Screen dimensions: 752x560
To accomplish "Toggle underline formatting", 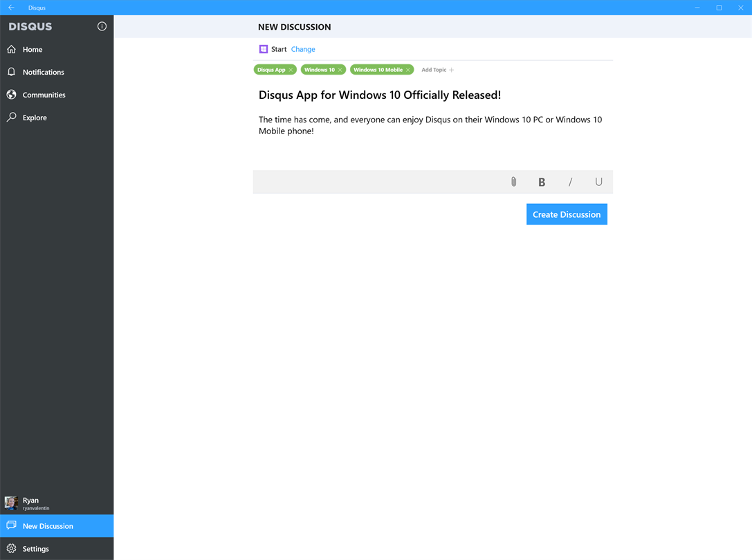I will 598,182.
